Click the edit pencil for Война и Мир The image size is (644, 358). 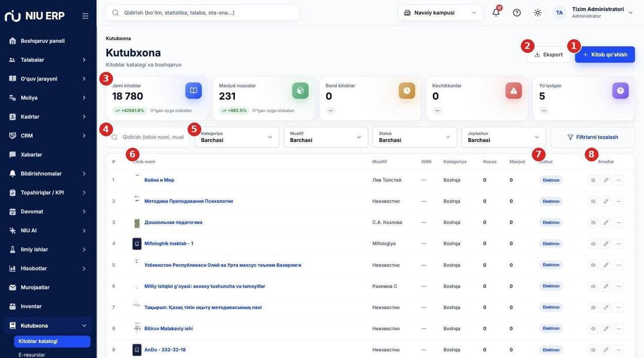click(x=606, y=180)
